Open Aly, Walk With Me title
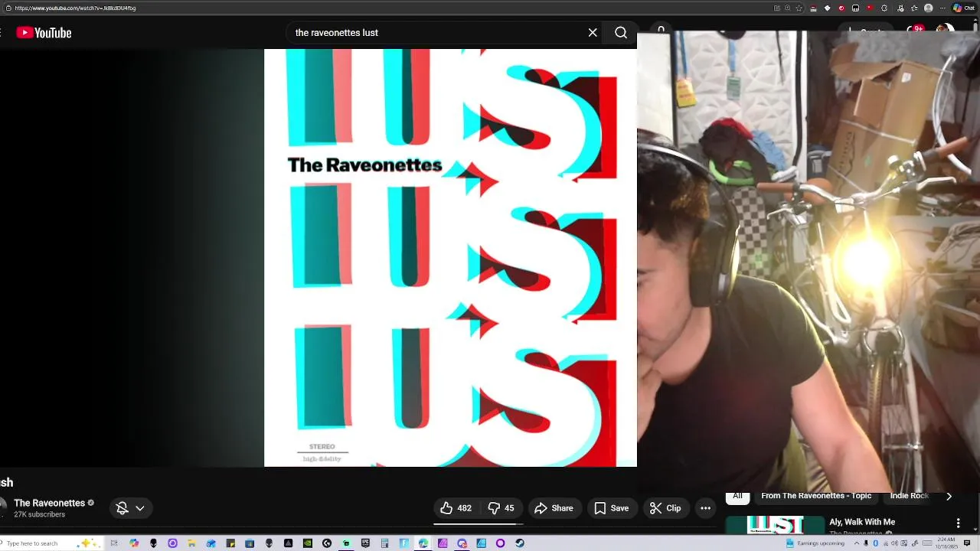This screenshot has height=551, width=980. point(862,522)
